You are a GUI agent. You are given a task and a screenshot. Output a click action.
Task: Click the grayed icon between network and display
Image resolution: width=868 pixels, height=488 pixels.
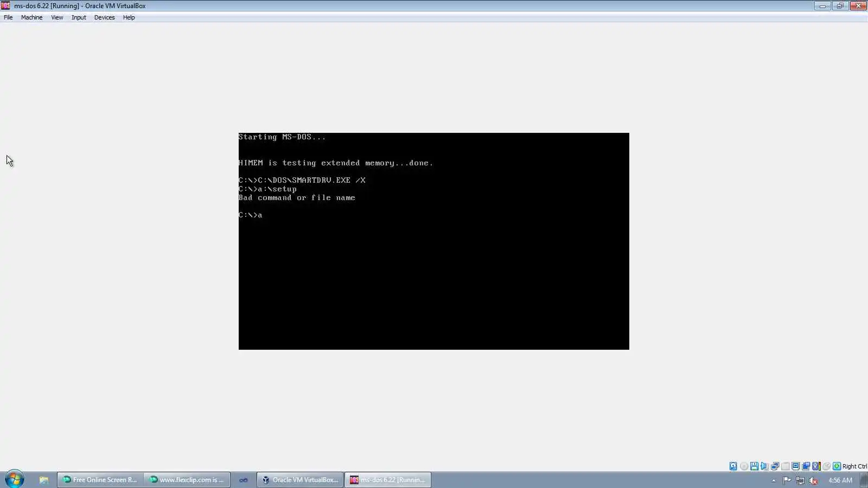coord(785,466)
